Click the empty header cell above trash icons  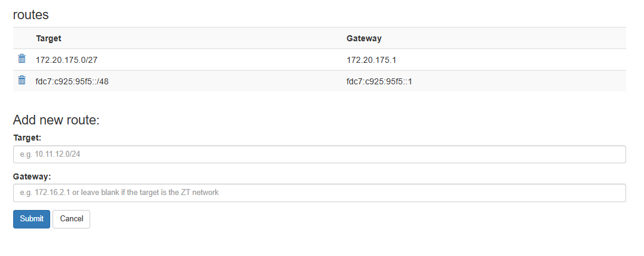(x=22, y=38)
